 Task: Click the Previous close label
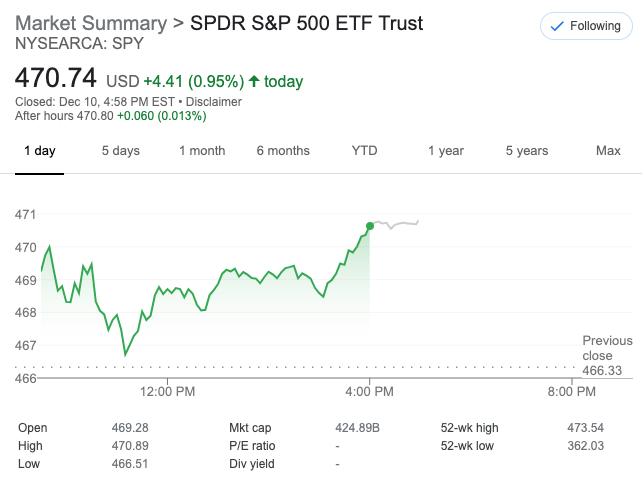607,348
